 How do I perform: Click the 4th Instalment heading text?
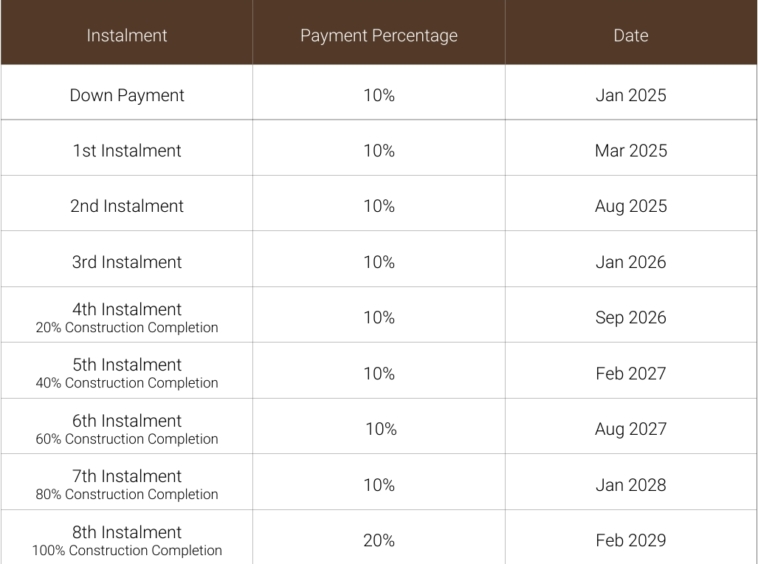tap(126, 309)
